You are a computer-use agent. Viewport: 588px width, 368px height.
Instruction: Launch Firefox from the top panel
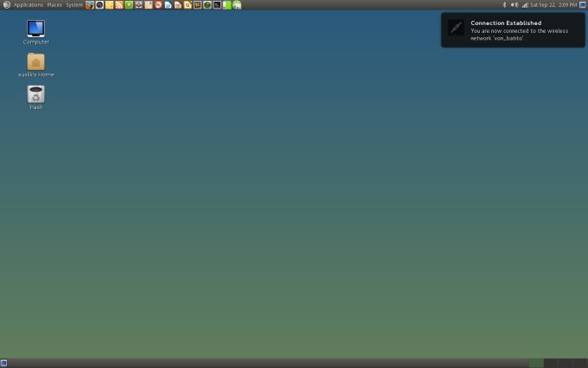coord(90,5)
